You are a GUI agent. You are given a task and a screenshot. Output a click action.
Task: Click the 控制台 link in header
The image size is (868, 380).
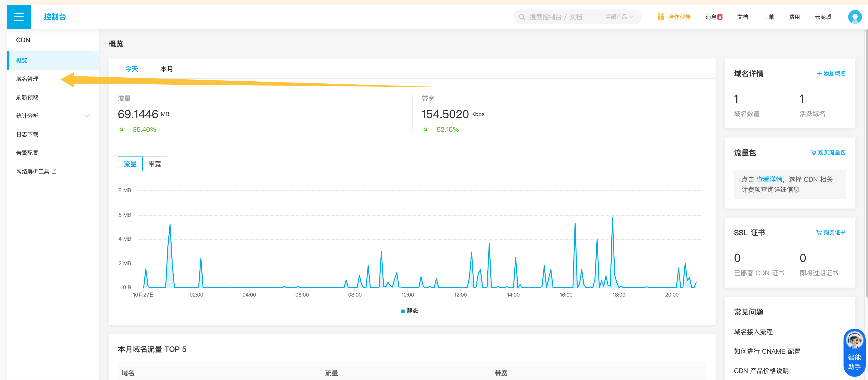click(55, 17)
